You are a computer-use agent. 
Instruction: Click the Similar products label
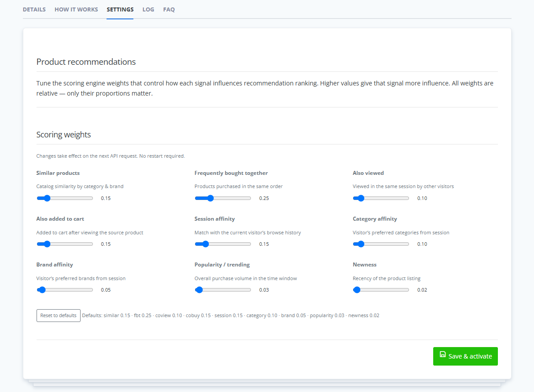tap(58, 173)
